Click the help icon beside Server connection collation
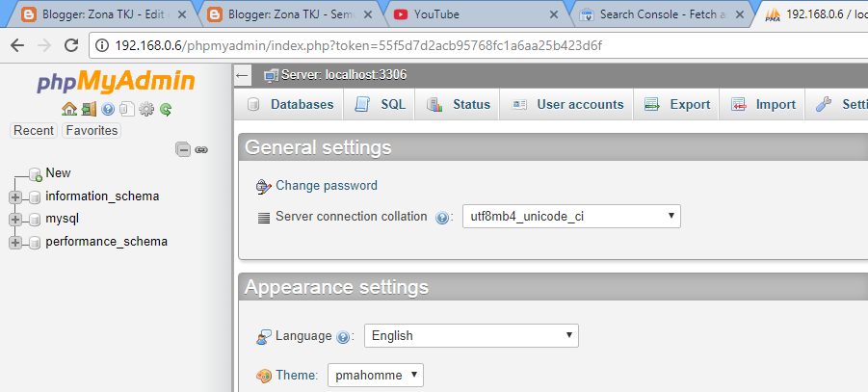868x392 pixels. [x=443, y=218]
